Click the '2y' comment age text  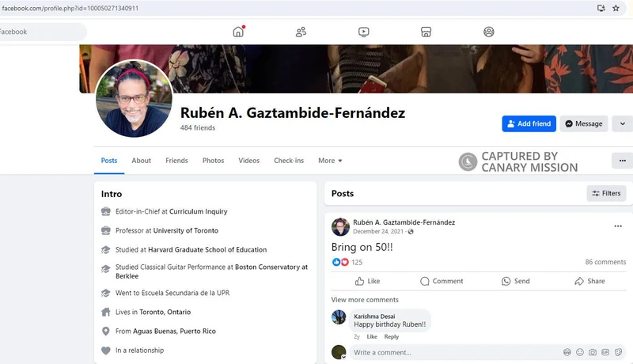pos(357,336)
